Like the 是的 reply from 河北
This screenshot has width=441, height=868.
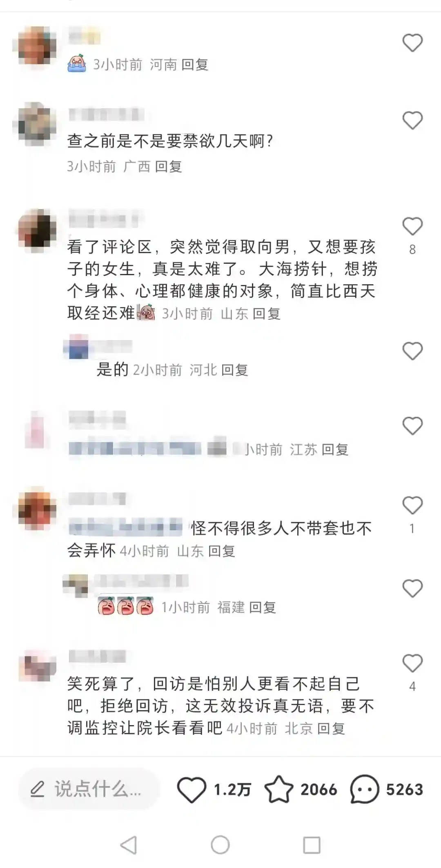coord(412,351)
